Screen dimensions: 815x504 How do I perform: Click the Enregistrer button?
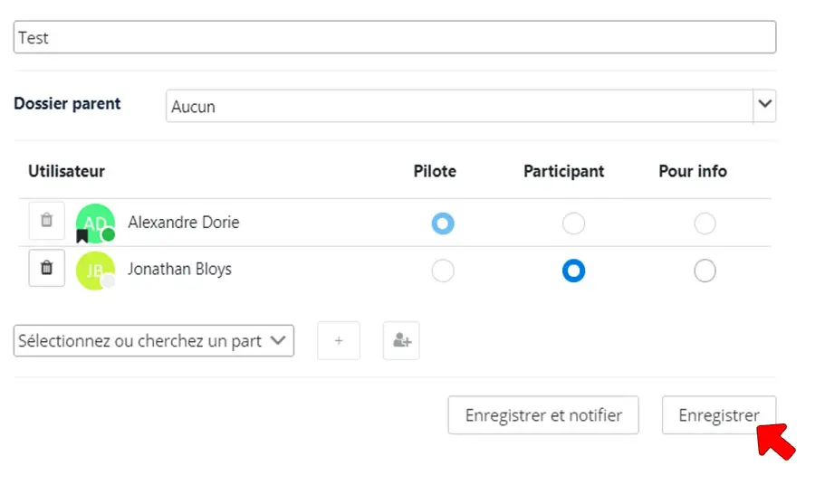tap(718, 415)
